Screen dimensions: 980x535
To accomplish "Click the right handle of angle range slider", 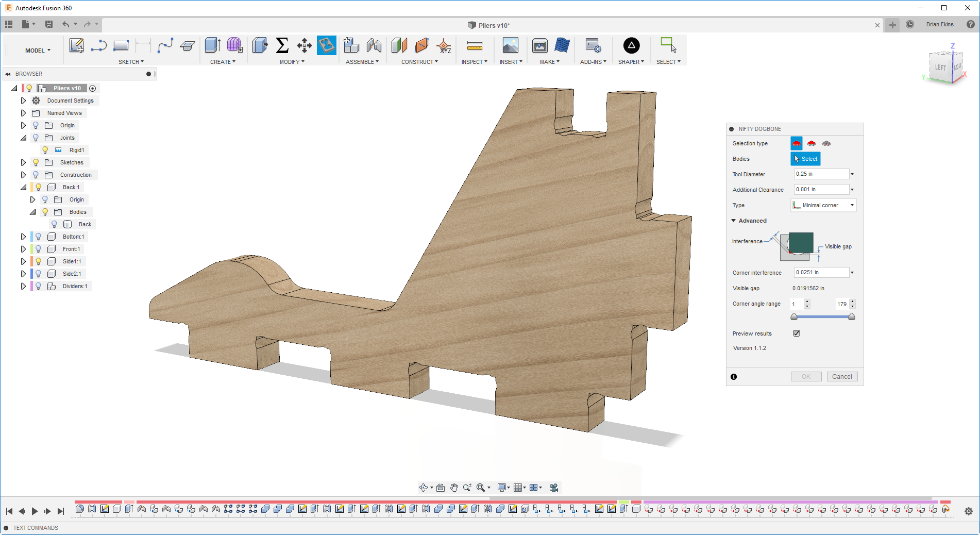I will [852, 317].
